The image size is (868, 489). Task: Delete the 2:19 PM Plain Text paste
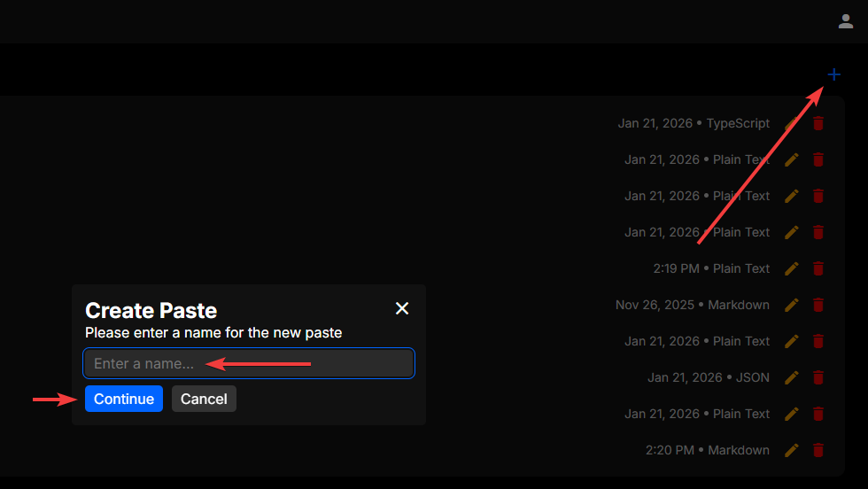pos(818,268)
